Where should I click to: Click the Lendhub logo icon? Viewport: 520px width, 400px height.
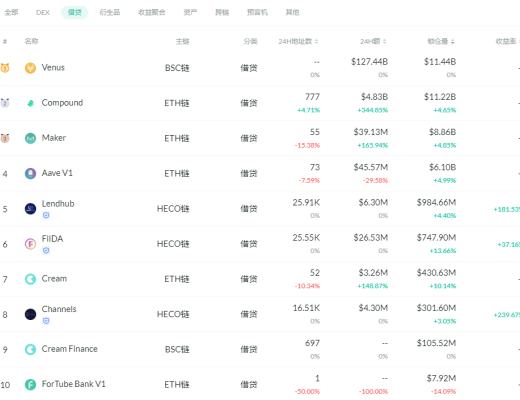coord(30,209)
